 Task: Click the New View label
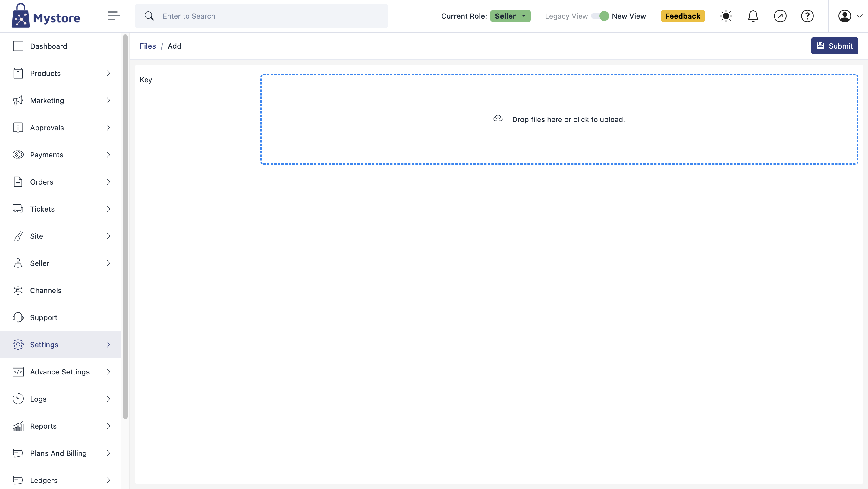tap(628, 16)
